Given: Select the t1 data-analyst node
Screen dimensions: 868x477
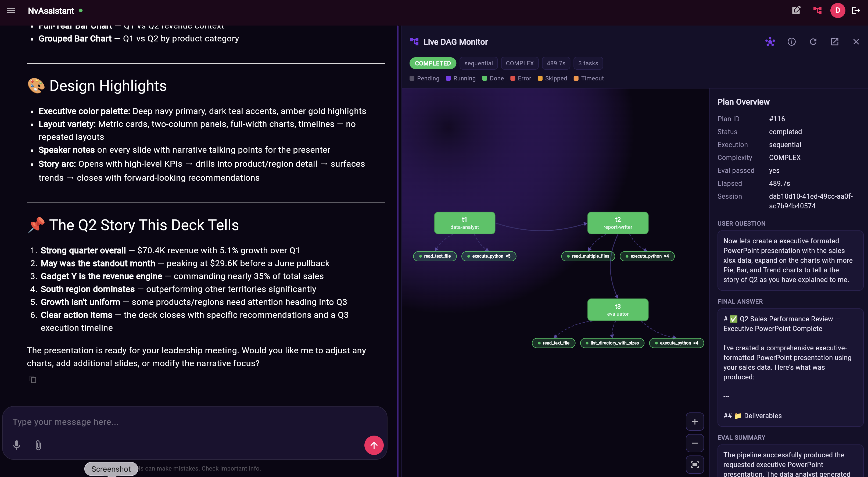Looking at the screenshot, I should 464,223.
